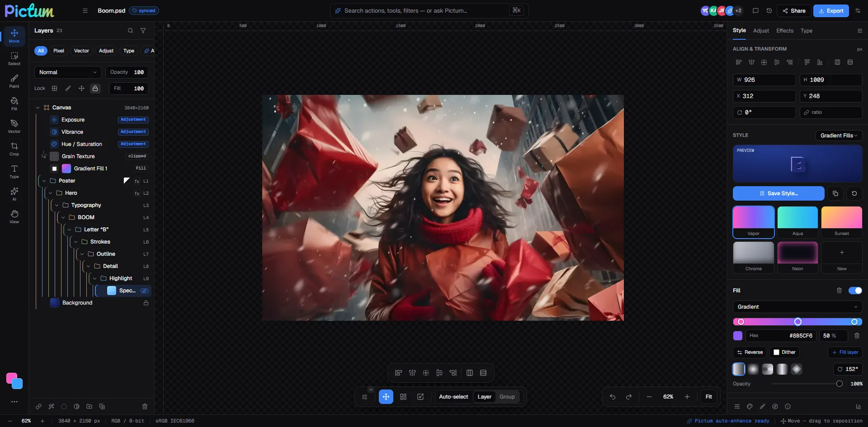The height and width of the screenshot is (427, 868).
Task: Toggle lock transparent pixels icon
Action: tap(54, 89)
